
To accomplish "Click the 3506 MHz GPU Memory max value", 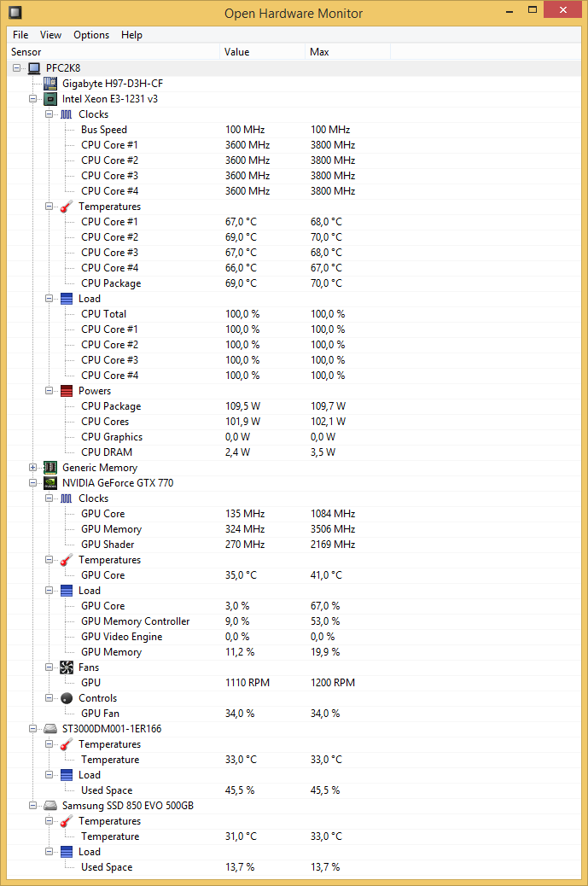I will (x=333, y=529).
